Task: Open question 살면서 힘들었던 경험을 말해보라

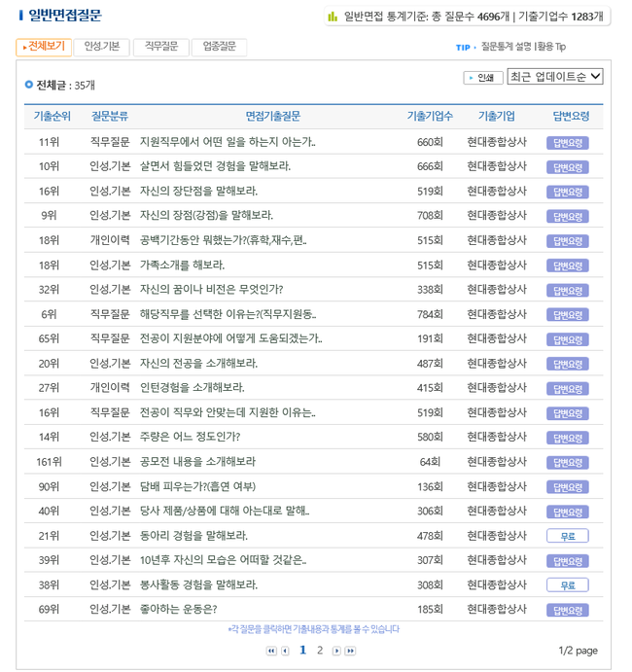Action: 215,166
